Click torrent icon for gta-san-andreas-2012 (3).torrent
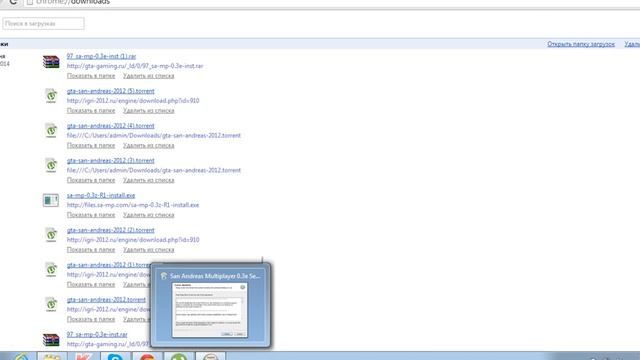Viewport: 640px width, 360px height. (x=51, y=165)
